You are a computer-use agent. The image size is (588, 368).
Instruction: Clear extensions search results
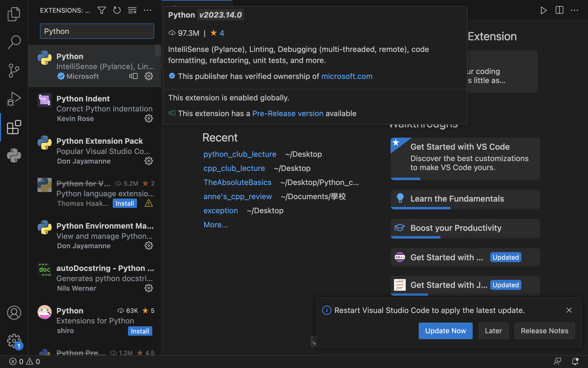click(x=132, y=10)
